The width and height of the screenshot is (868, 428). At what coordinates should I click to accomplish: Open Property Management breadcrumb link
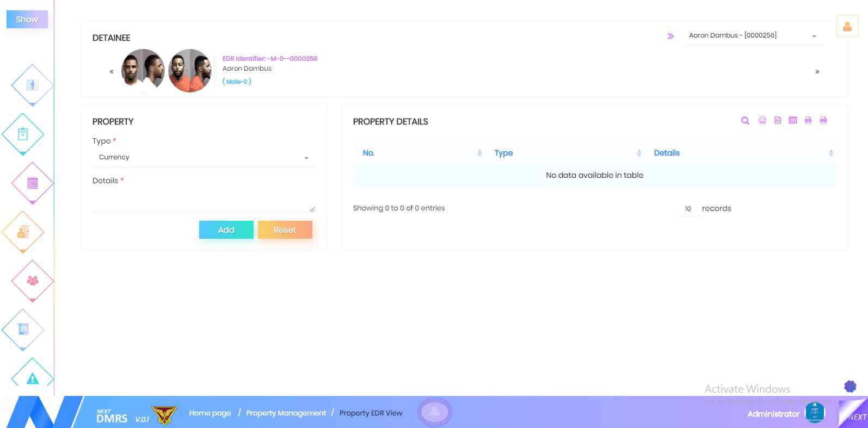coord(286,413)
